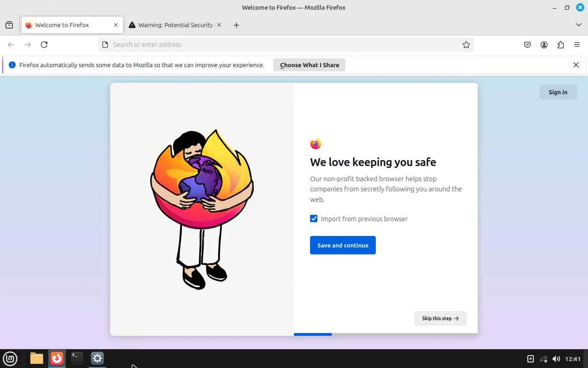Click the Choose What I Share button
The width and height of the screenshot is (588, 368).
309,65
